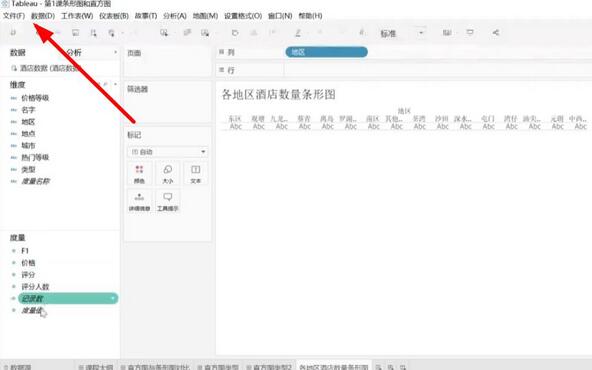Open the 故事(T) menu
The width and height of the screenshot is (592, 370).
[146, 16]
